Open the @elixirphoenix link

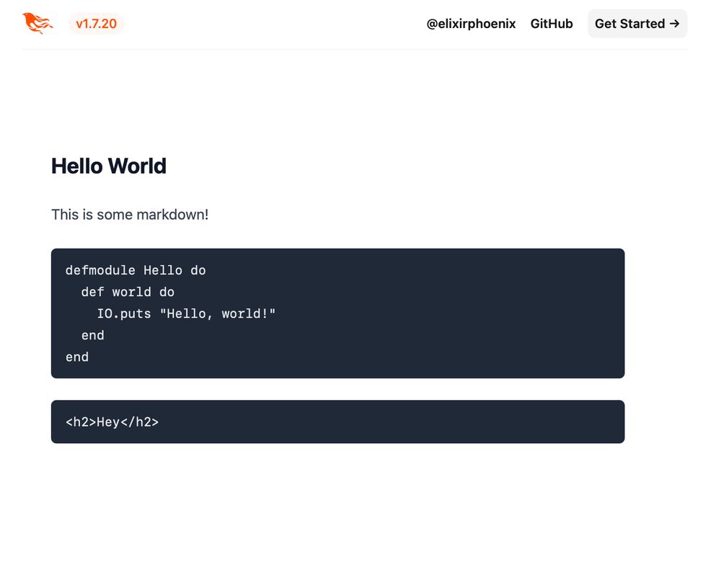(x=471, y=24)
